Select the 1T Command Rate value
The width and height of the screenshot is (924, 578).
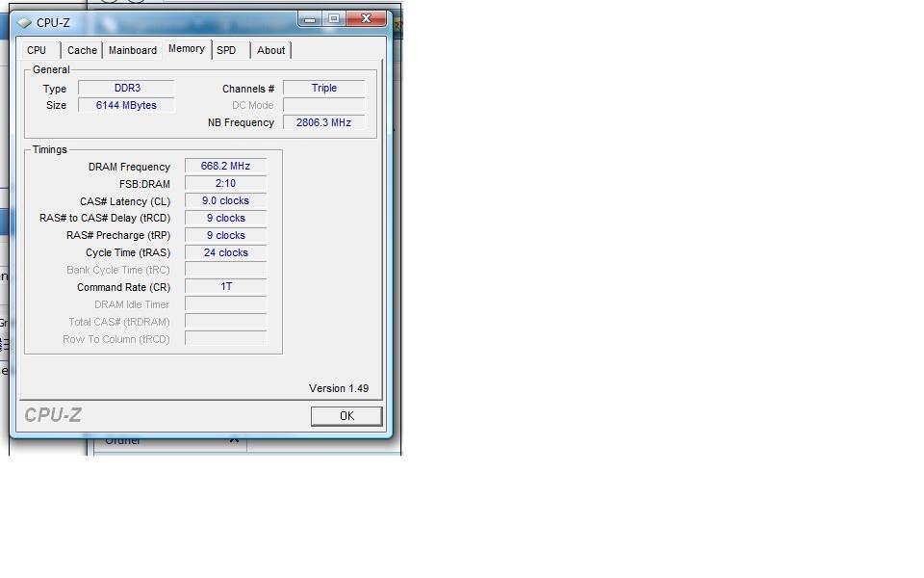pyautogui.click(x=225, y=287)
